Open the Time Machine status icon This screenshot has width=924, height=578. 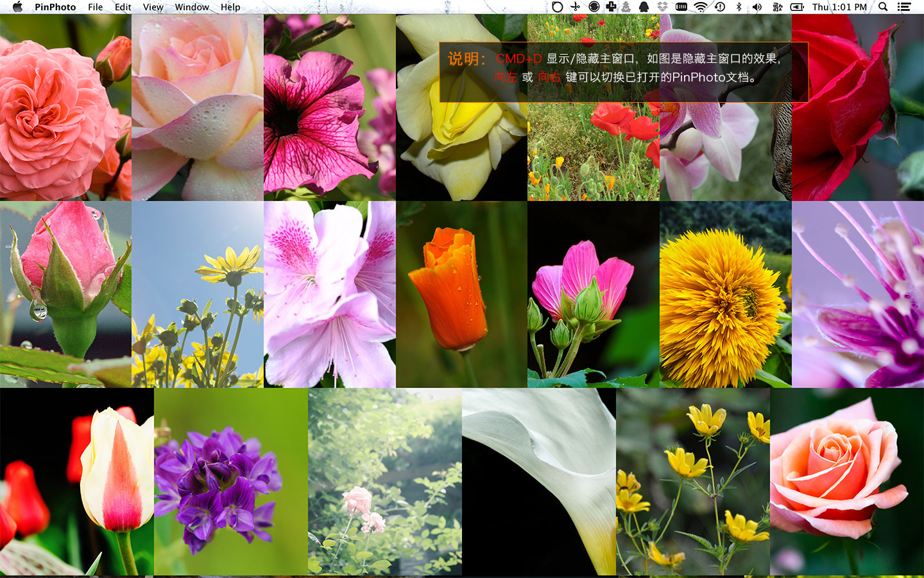(x=720, y=7)
